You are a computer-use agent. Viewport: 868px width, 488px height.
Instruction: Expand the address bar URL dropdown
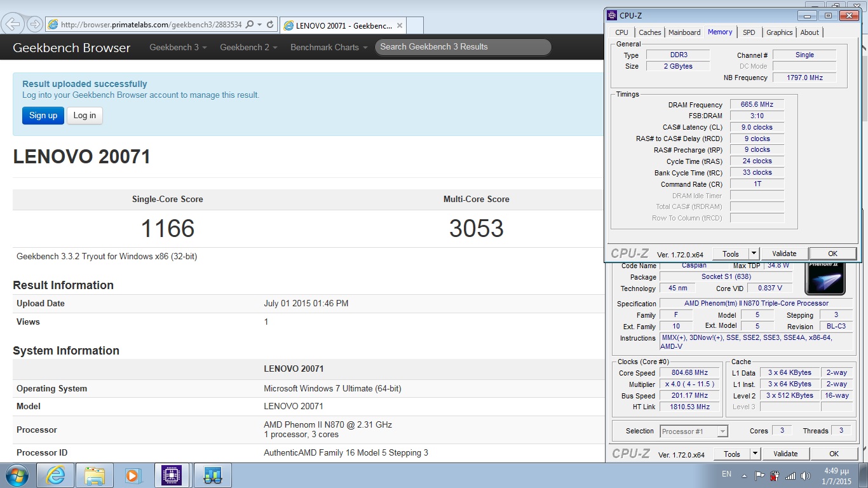click(x=259, y=24)
